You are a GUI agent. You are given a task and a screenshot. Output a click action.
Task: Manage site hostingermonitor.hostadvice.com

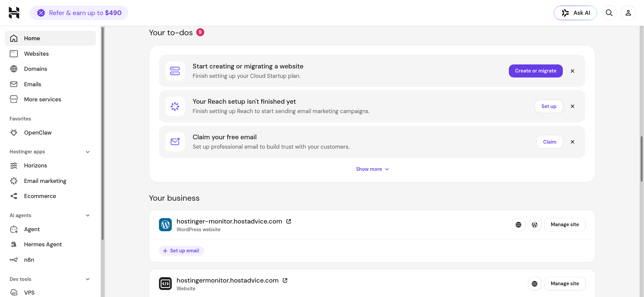(565, 284)
